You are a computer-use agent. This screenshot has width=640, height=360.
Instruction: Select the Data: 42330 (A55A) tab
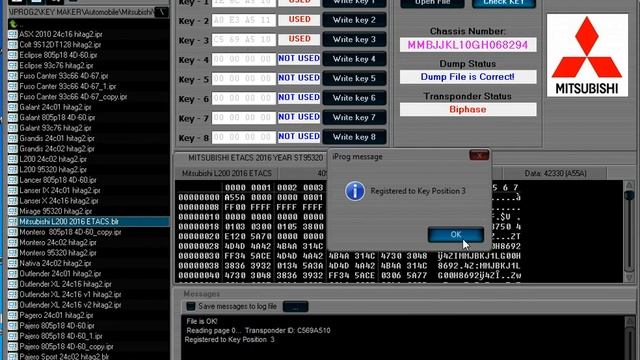[x=555, y=173]
